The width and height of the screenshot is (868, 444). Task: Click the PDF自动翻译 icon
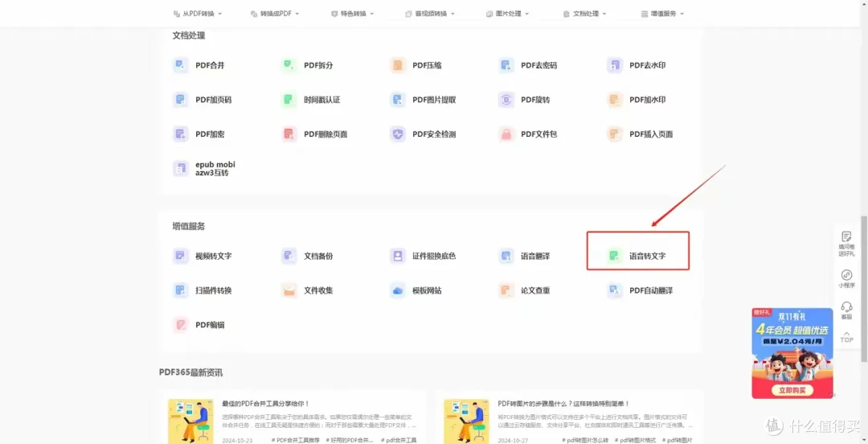coord(615,290)
